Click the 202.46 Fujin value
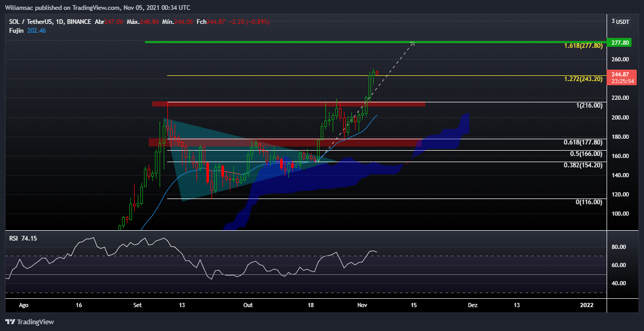This screenshot has width=644, height=331. (x=35, y=31)
